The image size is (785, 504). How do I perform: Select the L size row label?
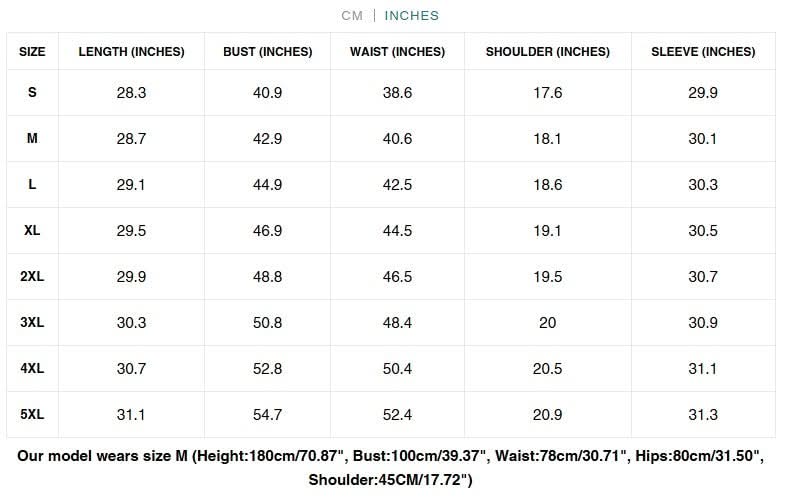click(32, 185)
